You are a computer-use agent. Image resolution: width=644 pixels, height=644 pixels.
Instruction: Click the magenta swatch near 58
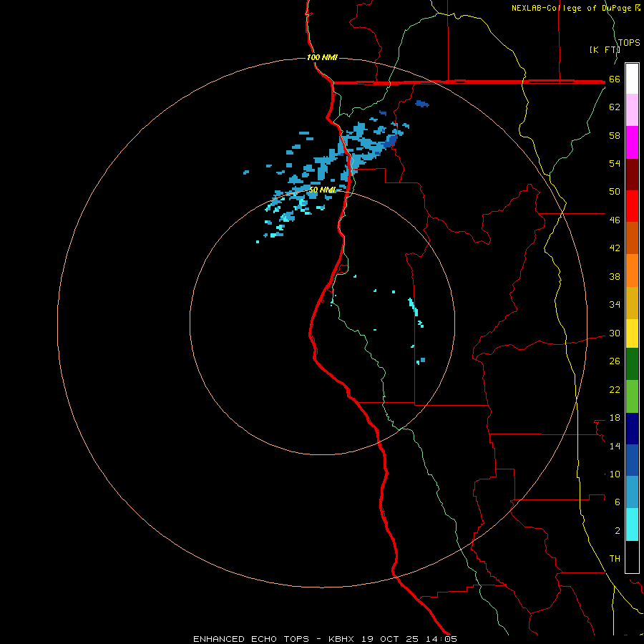tap(632, 142)
